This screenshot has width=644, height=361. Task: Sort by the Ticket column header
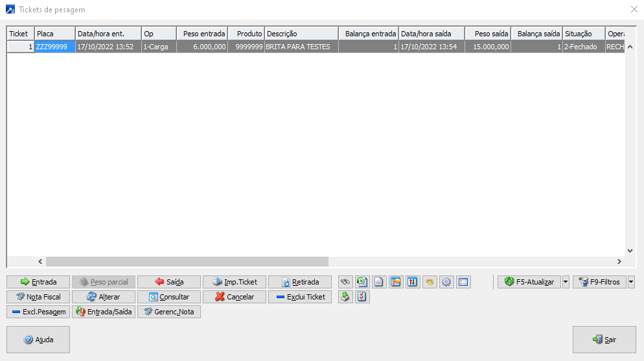click(x=21, y=34)
